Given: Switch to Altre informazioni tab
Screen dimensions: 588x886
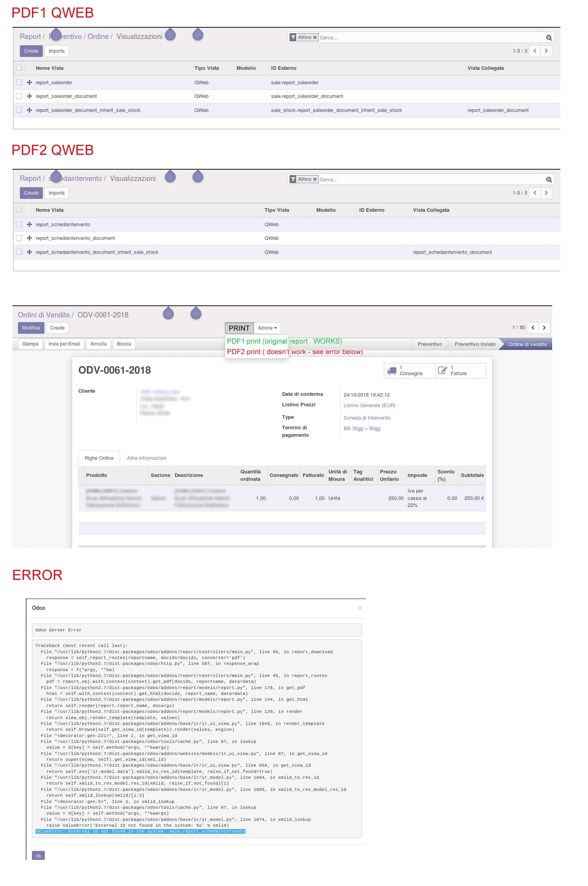Looking at the screenshot, I should pos(147,458).
